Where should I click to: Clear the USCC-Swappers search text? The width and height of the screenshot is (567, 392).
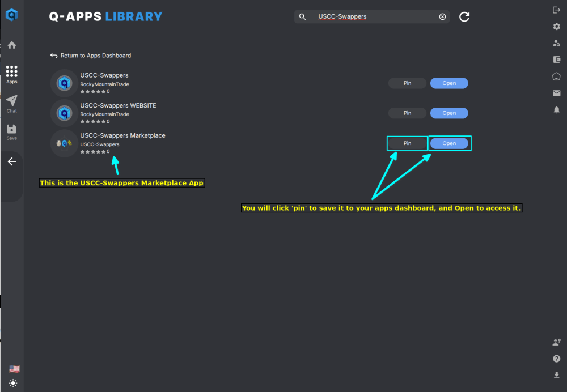[x=442, y=17]
